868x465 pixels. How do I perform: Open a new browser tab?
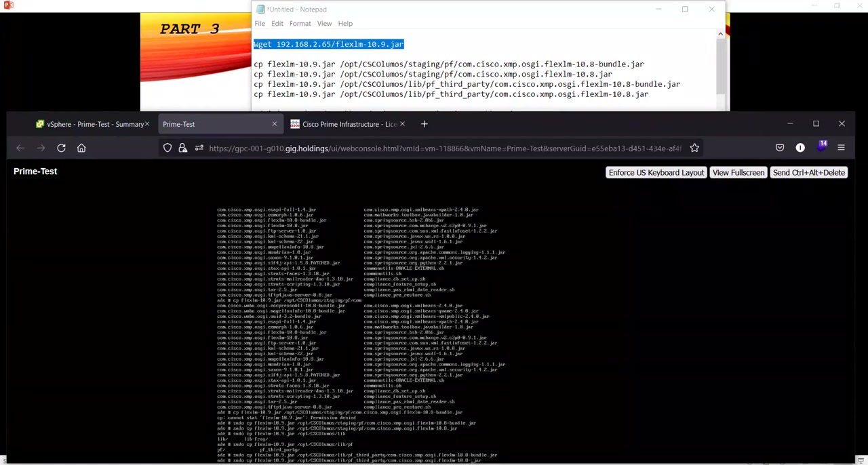coord(424,124)
